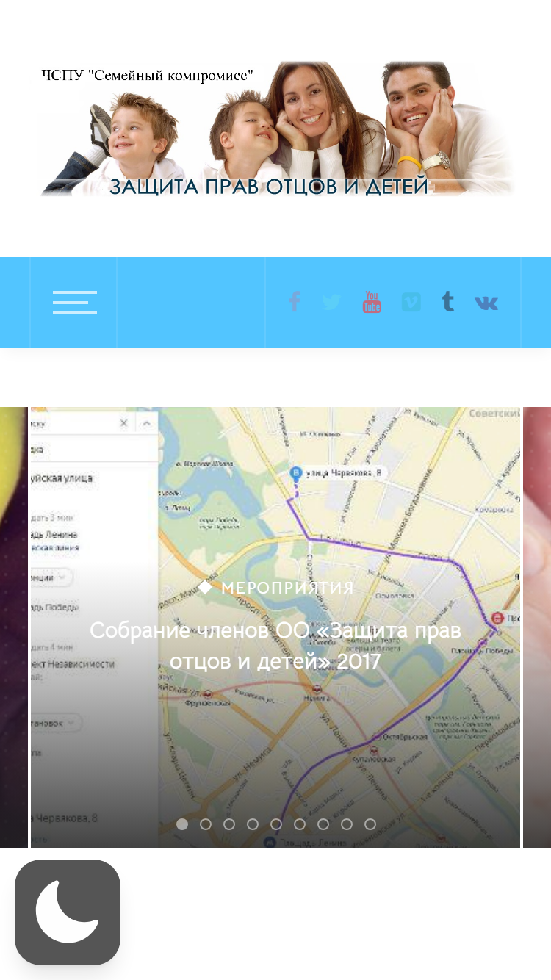Select the sixth slider dot
Screen dimensions: 551x980
300,824
